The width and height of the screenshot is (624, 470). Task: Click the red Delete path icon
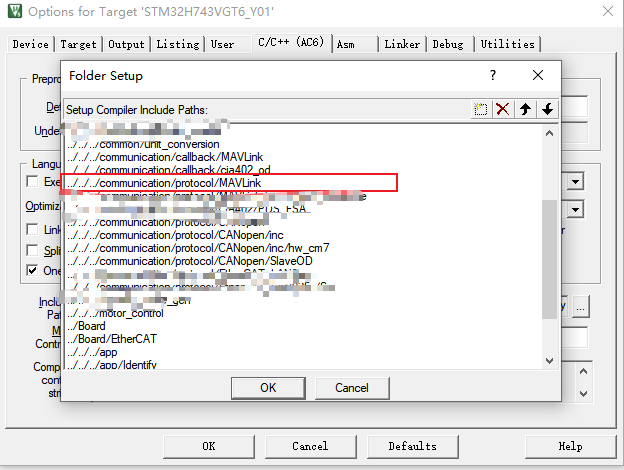(x=503, y=109)
